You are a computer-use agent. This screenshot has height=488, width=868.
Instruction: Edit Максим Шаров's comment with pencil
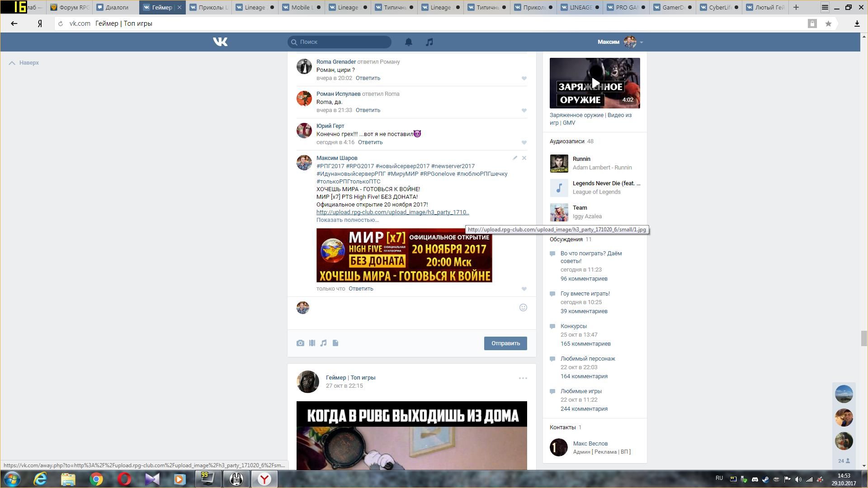click(515, 158)
